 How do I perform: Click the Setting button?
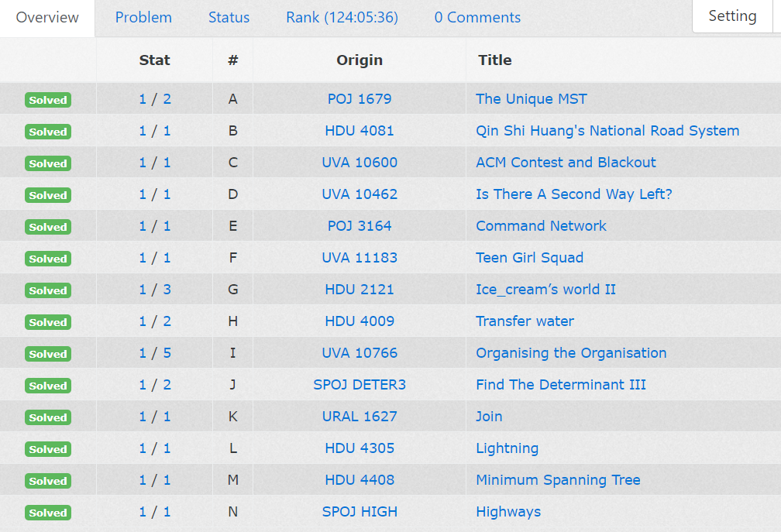(732, 16)
